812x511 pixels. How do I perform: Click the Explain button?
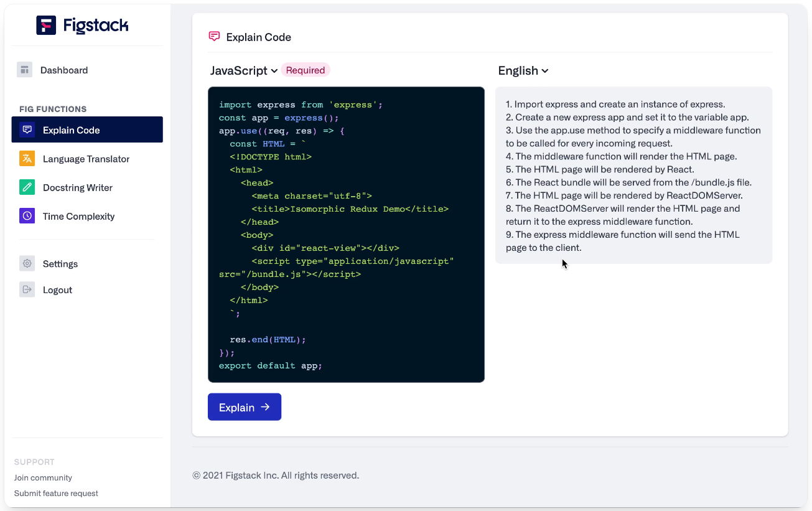point(245,407)
